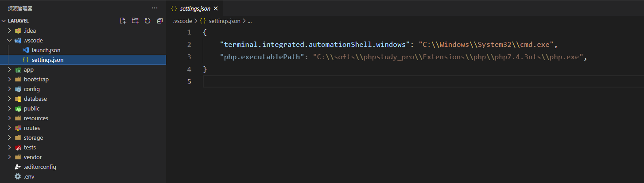This screenshot has width=644, height=183.
Task: Click line number 3 in the gutter
Action: [x=189, y=57]
